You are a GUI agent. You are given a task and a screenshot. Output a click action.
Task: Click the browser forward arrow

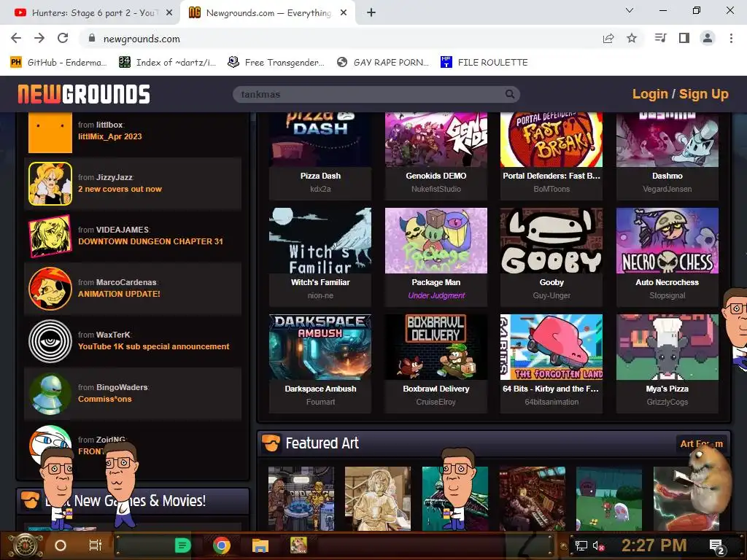(39, 38)
